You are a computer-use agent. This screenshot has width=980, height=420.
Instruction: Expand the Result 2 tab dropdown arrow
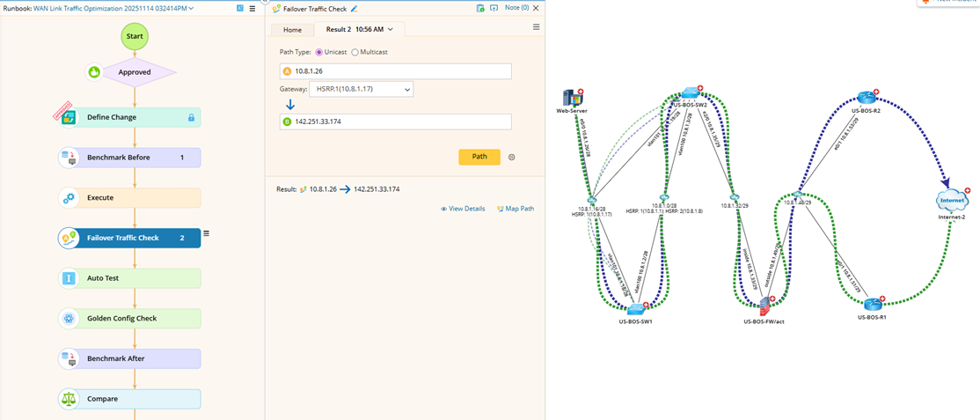pos(391,29)
